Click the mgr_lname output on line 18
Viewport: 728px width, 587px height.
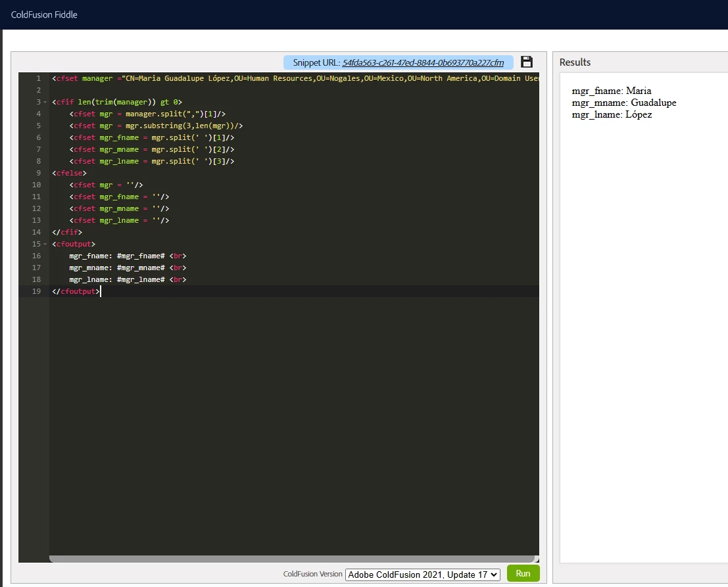click(x=128, y=279)
